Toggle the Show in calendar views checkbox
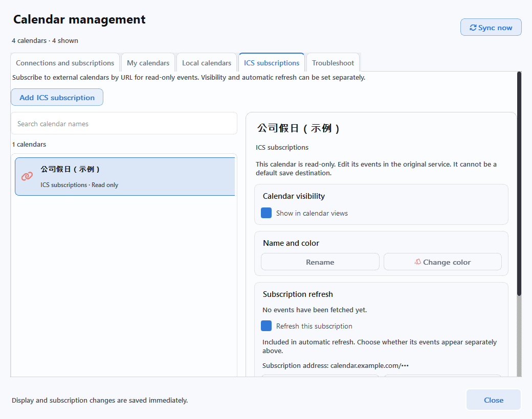 267,213
